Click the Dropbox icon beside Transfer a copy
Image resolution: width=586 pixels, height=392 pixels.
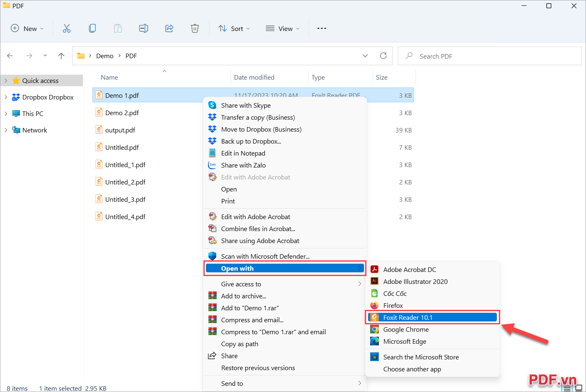click(x=212, y=117)
